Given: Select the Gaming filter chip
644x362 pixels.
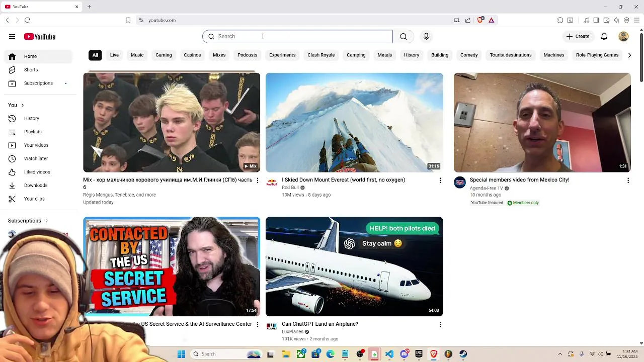Looking at the screenshot, I should pos(164,55).
